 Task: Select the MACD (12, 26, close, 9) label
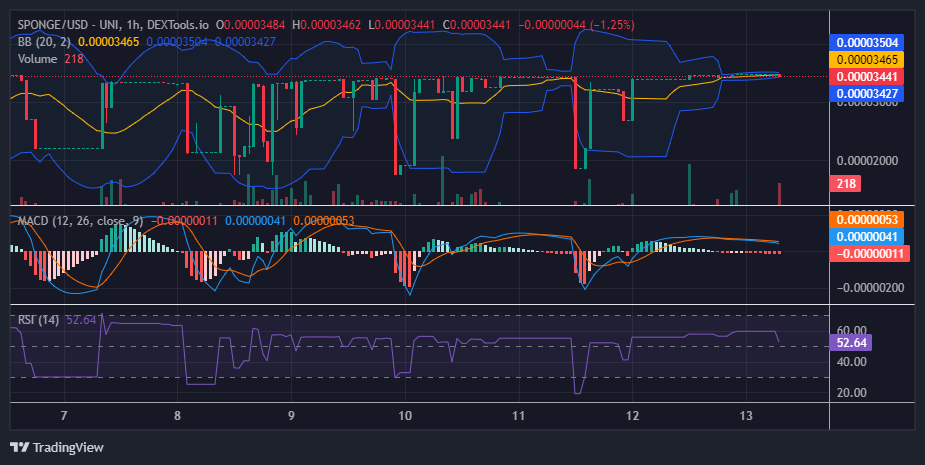[80, 221]
